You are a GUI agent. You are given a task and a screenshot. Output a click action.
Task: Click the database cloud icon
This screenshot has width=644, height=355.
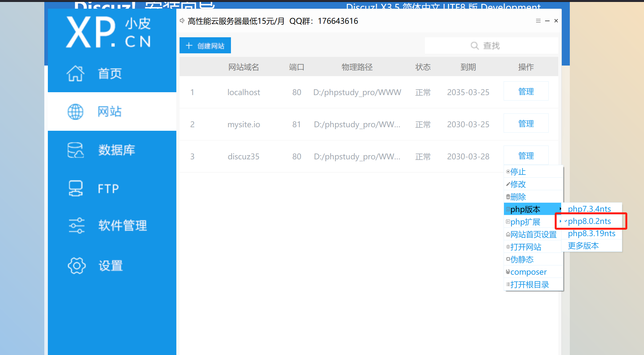[x=75, y=150]
